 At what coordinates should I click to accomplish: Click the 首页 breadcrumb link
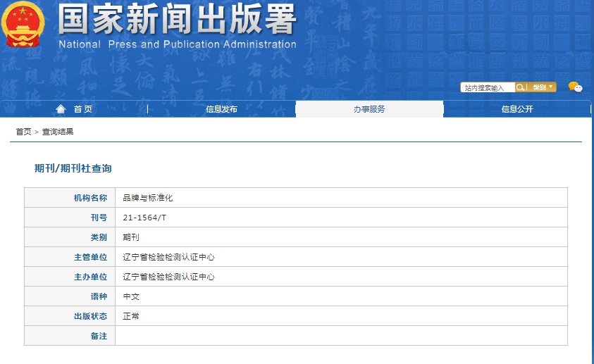[x=23, y=132]
